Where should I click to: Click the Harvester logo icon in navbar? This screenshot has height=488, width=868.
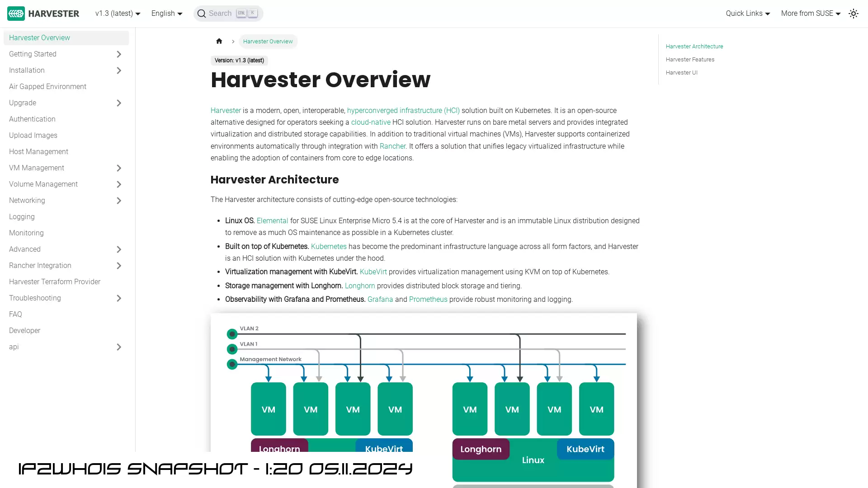[15, 13]
